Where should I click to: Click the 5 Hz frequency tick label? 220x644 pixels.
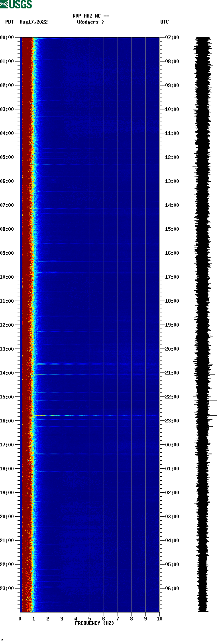90,619
